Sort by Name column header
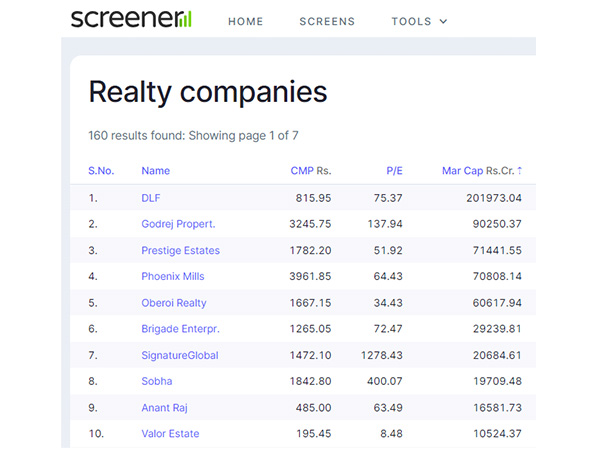 (x=155, y=171)
